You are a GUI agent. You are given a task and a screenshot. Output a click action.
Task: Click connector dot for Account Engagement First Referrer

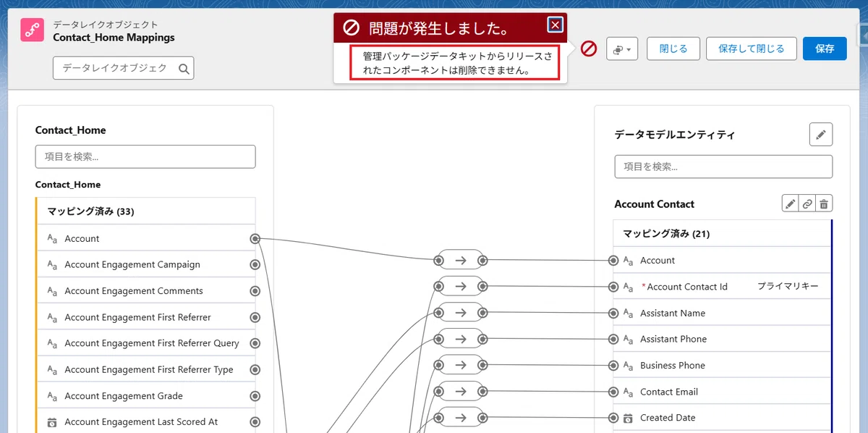point(255,317)
